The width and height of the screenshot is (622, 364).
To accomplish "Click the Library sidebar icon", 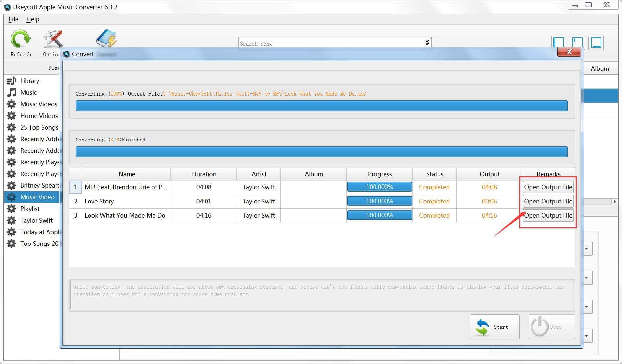I will point(10,80).
